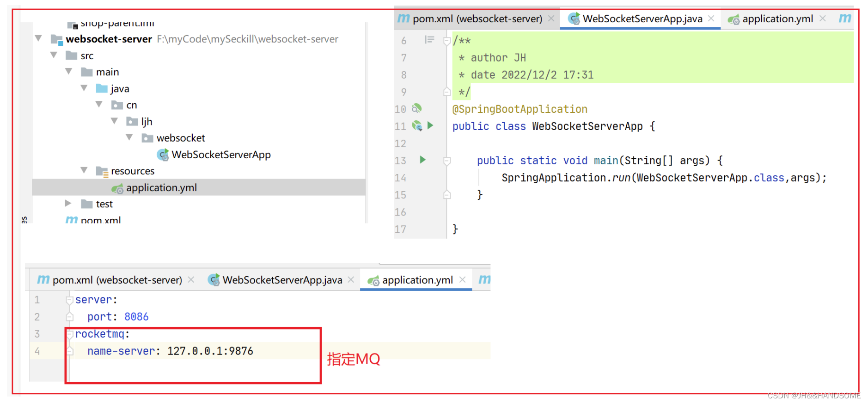Click the src folder icon
The image size is (868, 403).
click(x=72, y=56)
